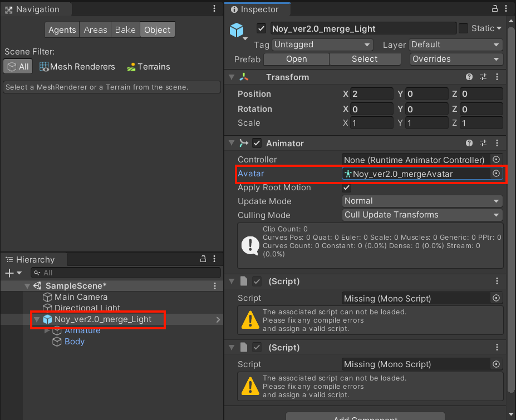Open Navigation panel three-dot menu
The height and width of the screenshot is (420, 516).
coord(214,8)
